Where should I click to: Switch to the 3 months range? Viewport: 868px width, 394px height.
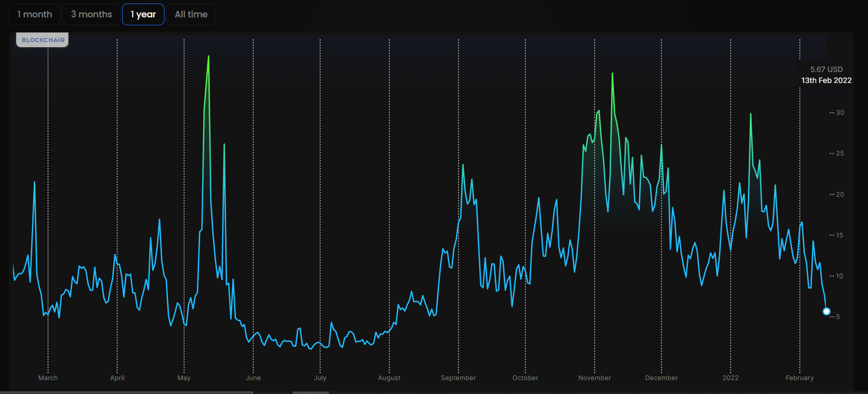click(x=91, y=14)
